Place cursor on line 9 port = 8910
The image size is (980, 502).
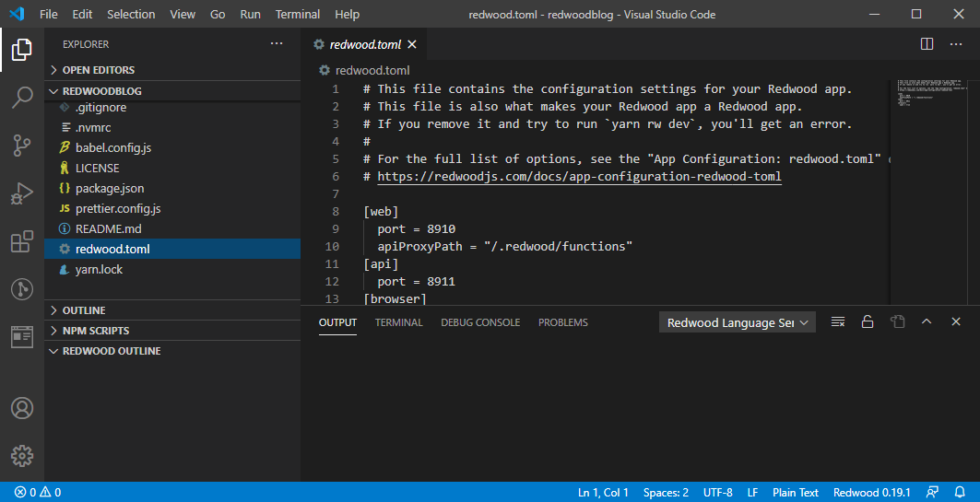click(417, 229)
